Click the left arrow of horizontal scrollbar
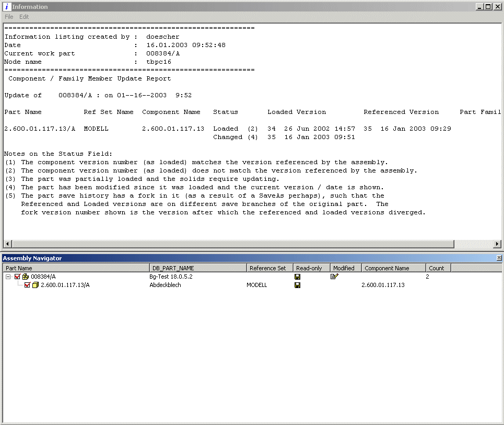504x425 pixels. pos(7,244)
